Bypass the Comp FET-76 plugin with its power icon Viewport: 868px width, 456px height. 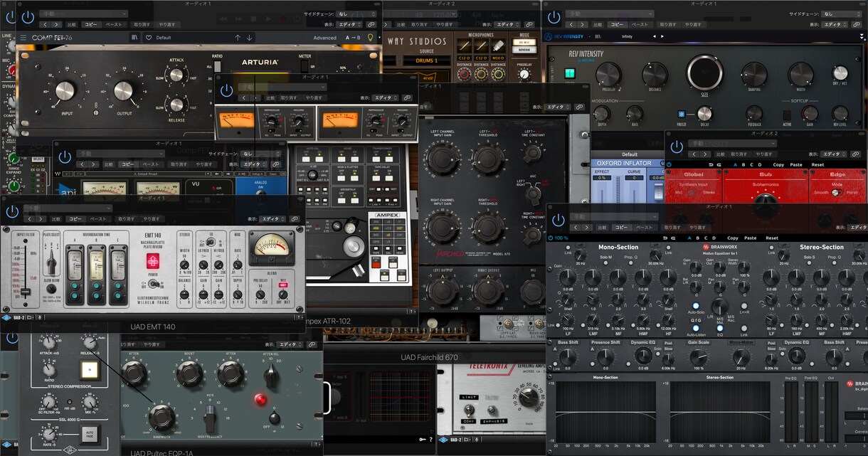pyautogui.click(x=27, y=16)
